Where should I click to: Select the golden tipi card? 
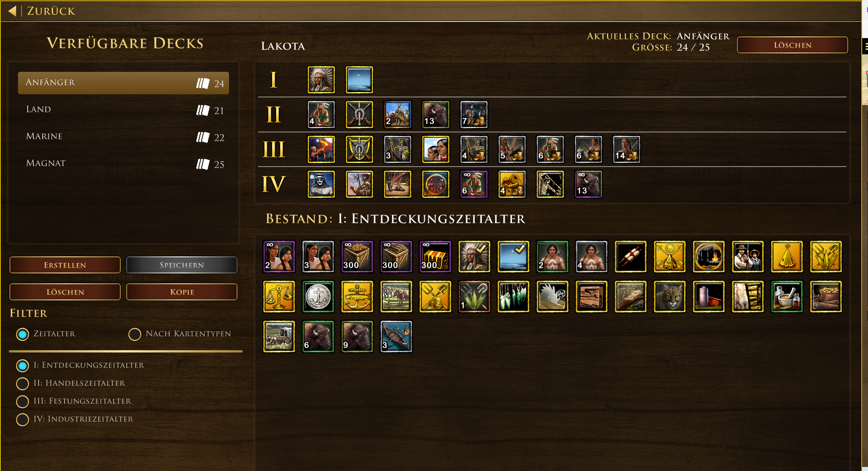787,257
